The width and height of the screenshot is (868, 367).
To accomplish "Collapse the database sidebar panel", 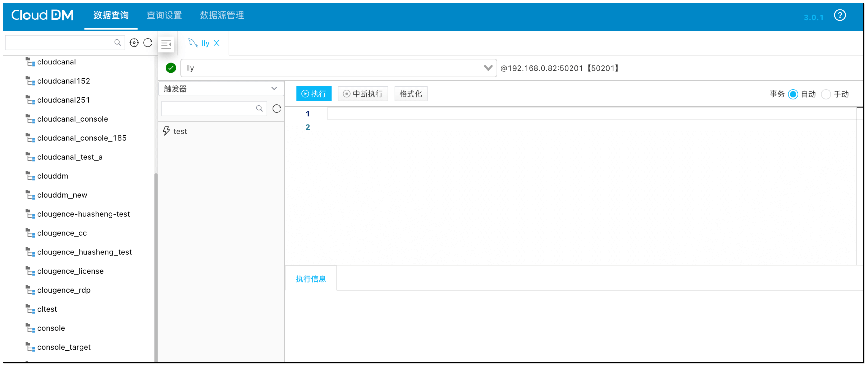I will (x=166, y=43).
